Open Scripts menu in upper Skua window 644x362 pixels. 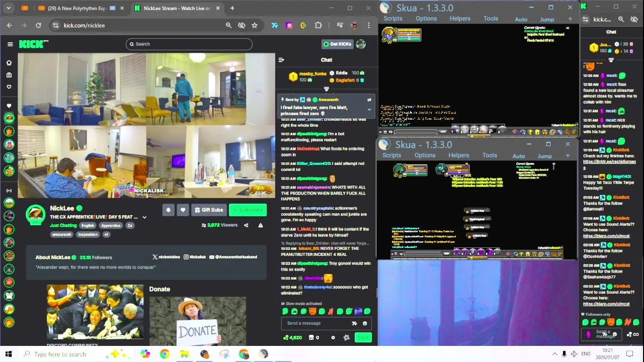click(x=393, y=19)
